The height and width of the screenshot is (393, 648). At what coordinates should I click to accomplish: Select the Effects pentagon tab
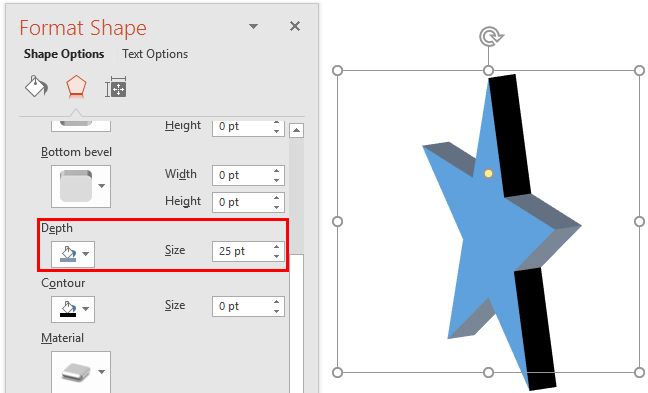click(x=76, y=87)
